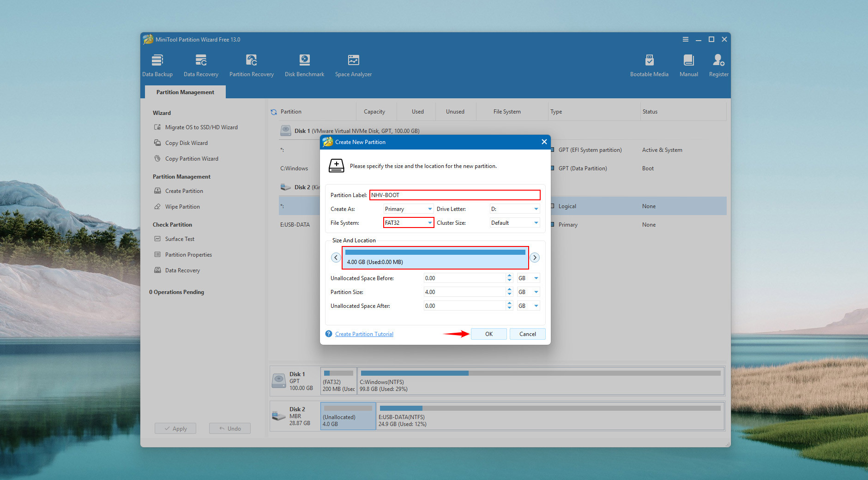Screen dimensions: 868x480
Task: Open the Create Partition Tutorial link
Action: click(364, 334)
